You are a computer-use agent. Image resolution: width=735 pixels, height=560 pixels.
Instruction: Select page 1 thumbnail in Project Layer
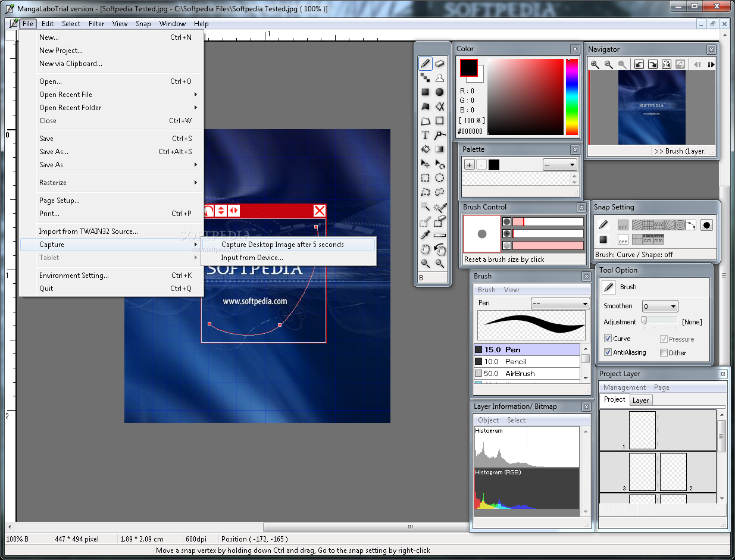[x=642, y=430]
